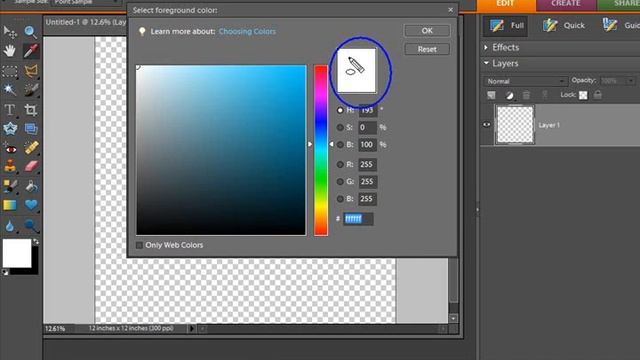The width and height of the screenshot is (640, 360).
Task: Select the Sponge tool
Action: pyautogui.click(x=31, y=225)
